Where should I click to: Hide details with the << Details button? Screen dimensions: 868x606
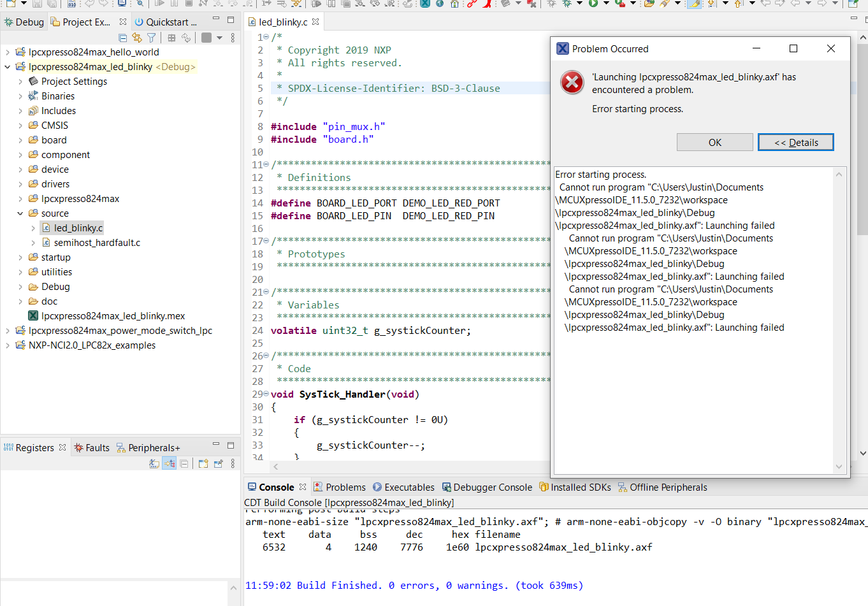click(x=796, y=142)
